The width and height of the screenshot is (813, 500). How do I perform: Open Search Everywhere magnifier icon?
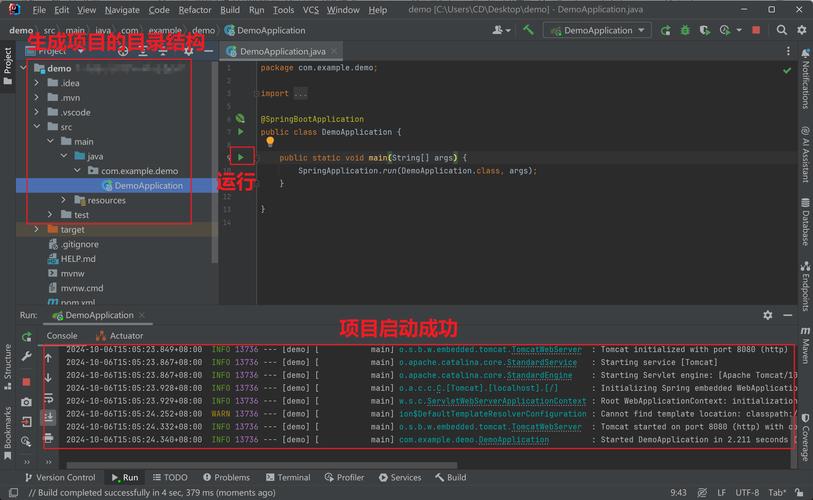(x=781, y=30)
